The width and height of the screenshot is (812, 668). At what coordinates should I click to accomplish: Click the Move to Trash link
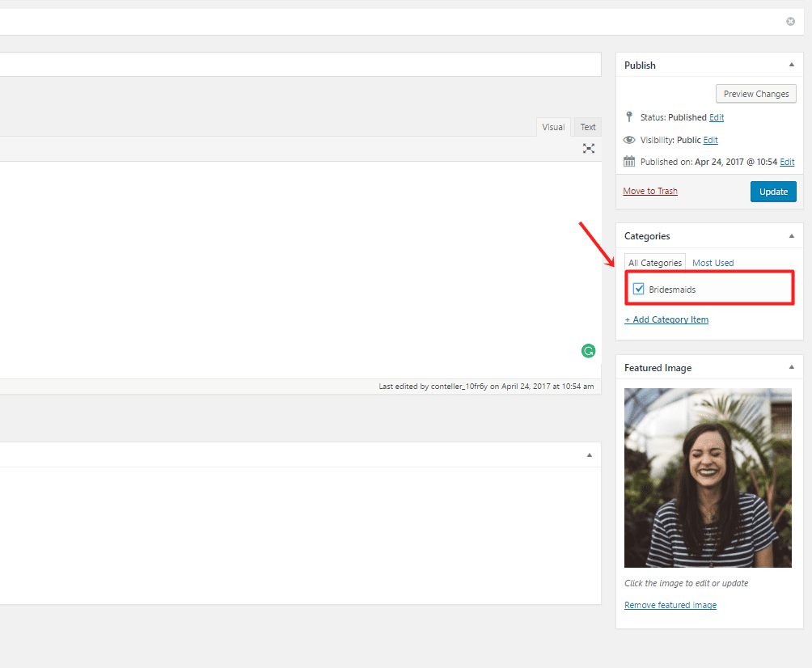(x=650, y=191)
